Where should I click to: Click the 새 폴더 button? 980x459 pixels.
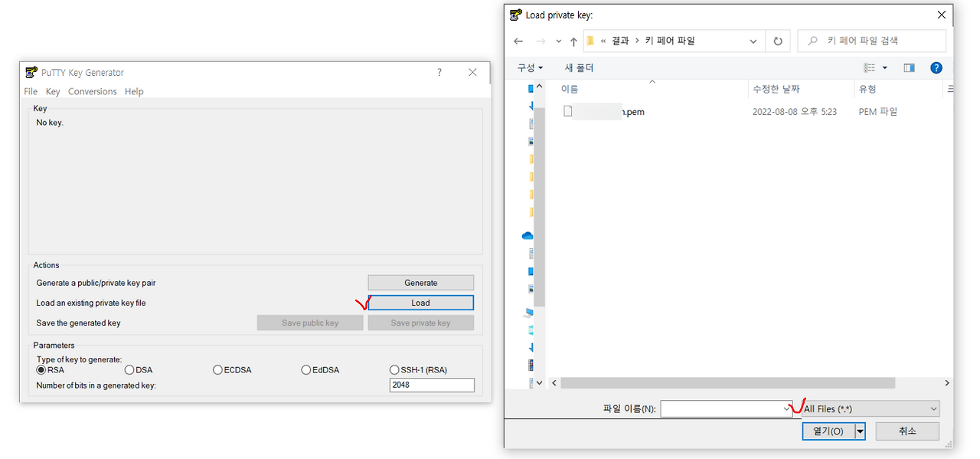pos(580,67)
